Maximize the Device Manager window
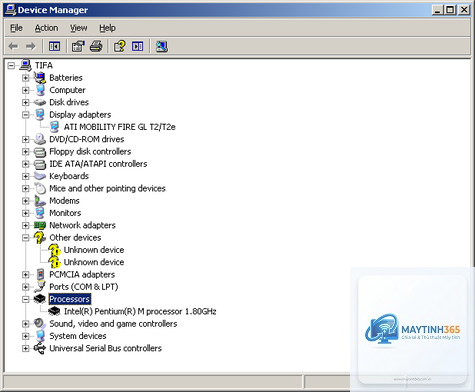 [x=450, y=10]
